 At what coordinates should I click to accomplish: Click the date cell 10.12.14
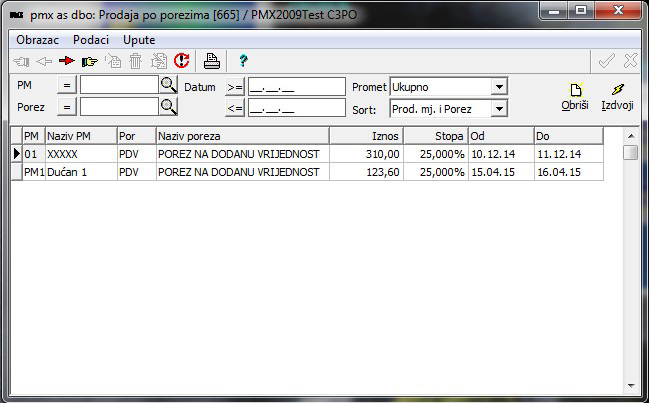[501, 154]
